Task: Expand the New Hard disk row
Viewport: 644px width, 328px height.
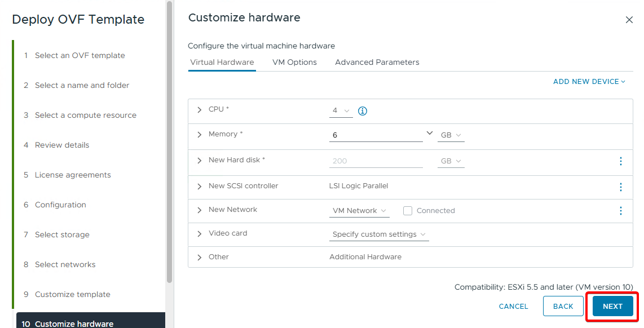Action: click(199, 161)
